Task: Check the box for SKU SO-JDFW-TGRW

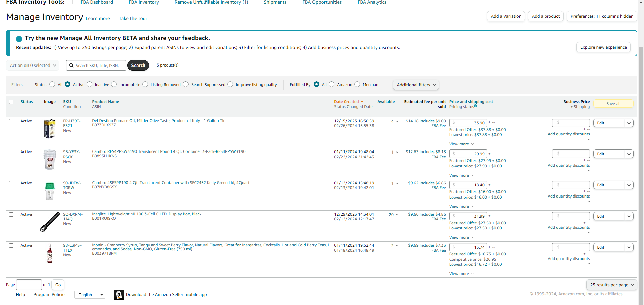Action: point(11,183)
